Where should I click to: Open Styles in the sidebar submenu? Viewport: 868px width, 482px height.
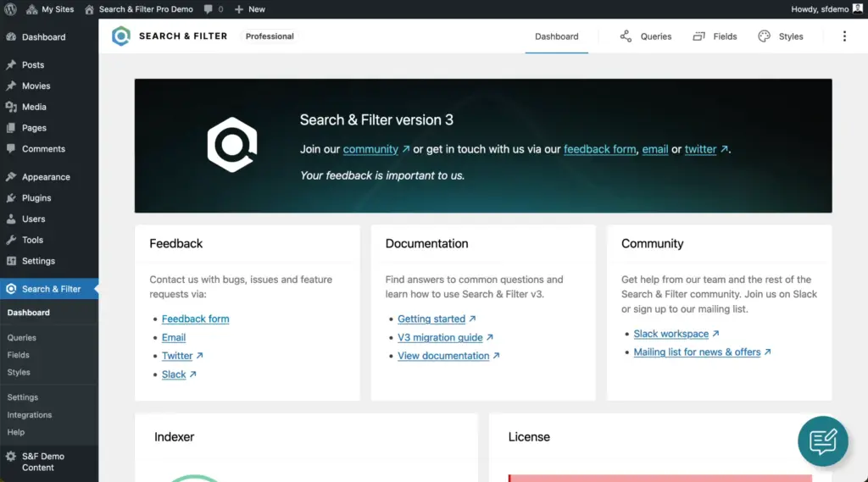[19, 373]
